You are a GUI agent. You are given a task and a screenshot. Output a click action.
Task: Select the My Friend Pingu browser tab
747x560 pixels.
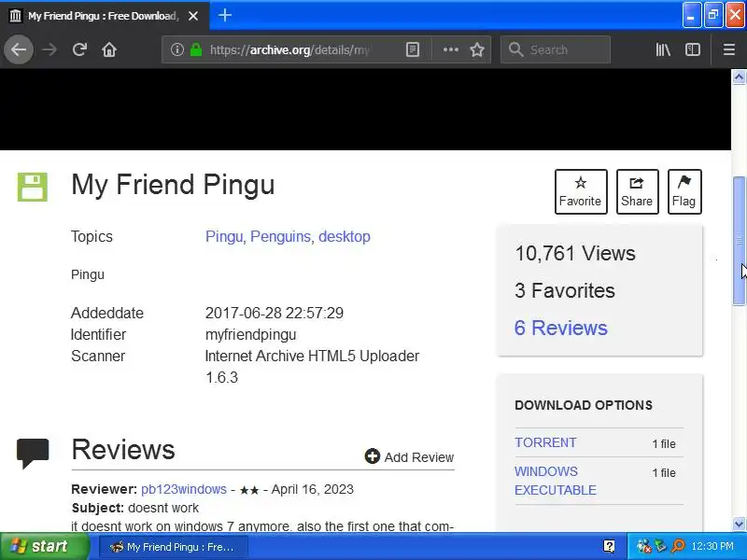105,16
